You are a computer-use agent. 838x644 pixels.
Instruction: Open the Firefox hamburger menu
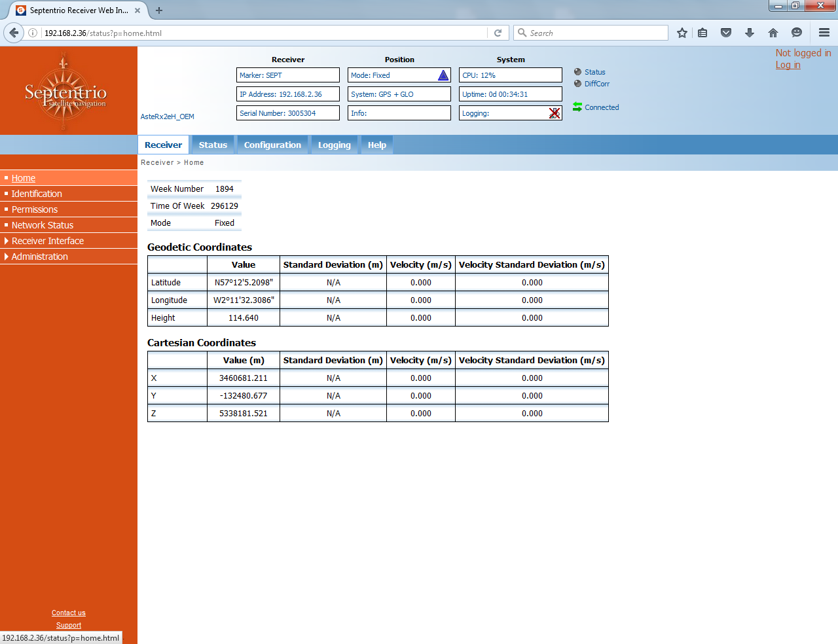tap(824, 32)
